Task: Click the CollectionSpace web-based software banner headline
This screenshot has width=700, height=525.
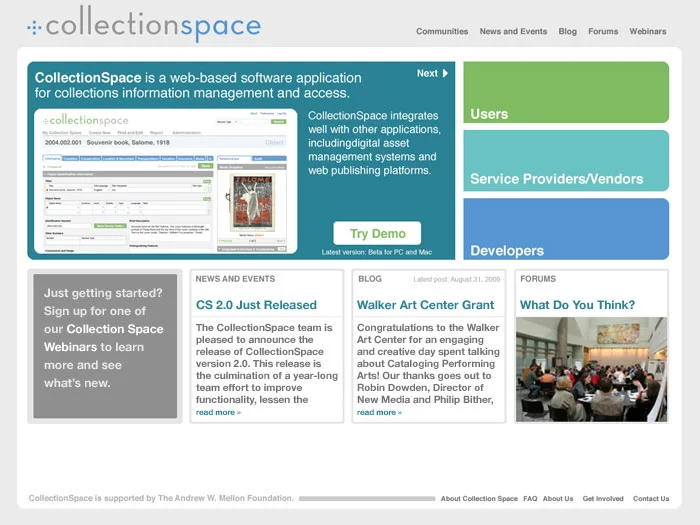Action: point(198,85)
